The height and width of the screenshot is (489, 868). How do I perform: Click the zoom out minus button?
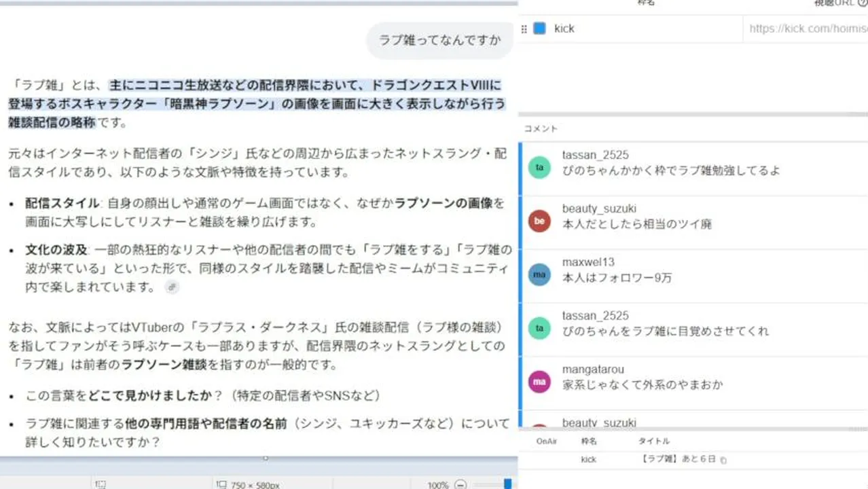pyautogui.click(x=460, y=485)
